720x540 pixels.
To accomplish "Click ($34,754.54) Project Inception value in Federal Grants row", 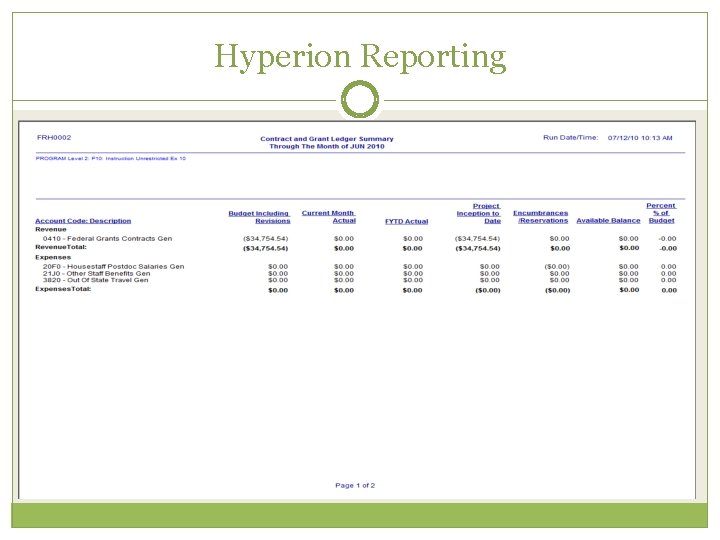I will tap(478, 239).
